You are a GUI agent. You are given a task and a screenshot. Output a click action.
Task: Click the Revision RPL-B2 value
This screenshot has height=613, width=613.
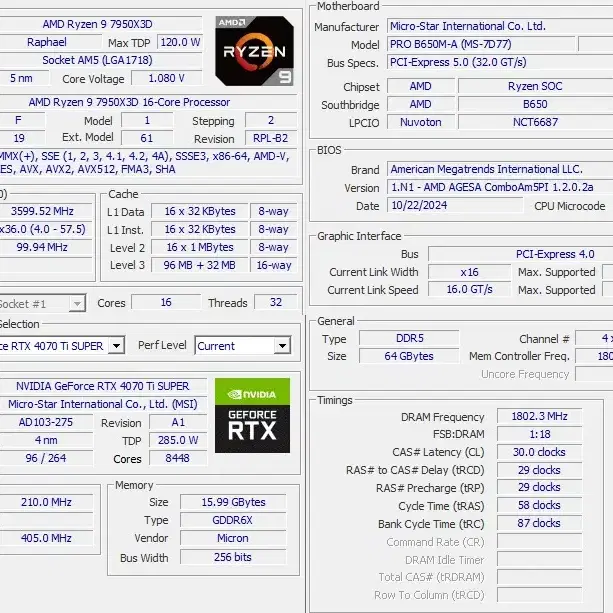[x=271, y=138]
